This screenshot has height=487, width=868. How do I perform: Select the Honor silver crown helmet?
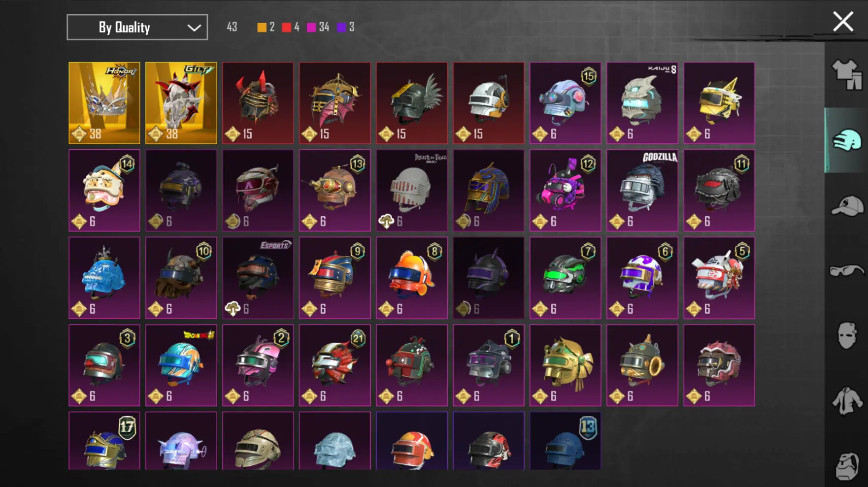point(104,103)
